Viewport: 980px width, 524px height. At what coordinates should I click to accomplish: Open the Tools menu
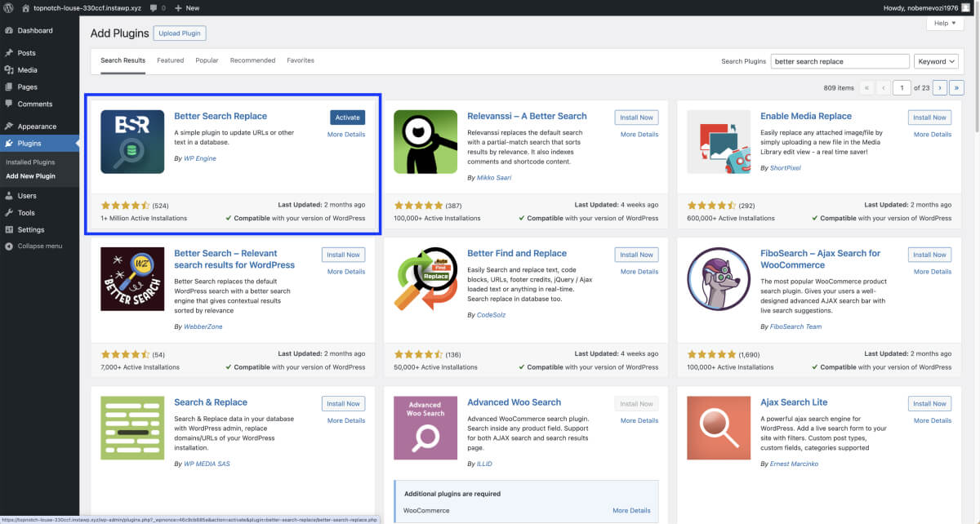coord(39,213)
